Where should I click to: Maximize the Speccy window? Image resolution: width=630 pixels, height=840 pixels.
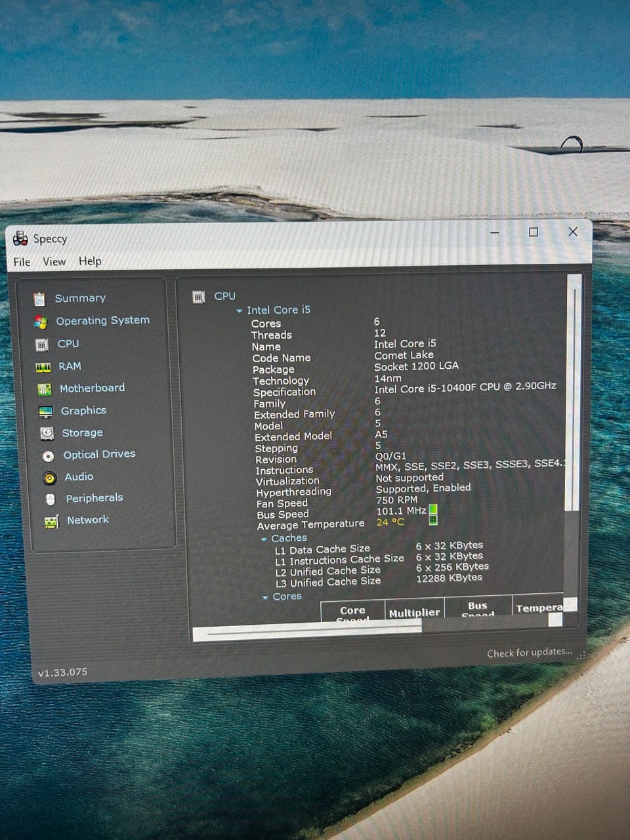[x=534, y=232]
